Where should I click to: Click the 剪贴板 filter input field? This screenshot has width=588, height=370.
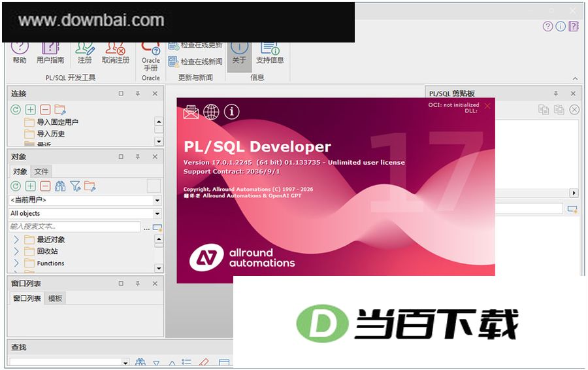pyautogui.click(x=529, y=209)
